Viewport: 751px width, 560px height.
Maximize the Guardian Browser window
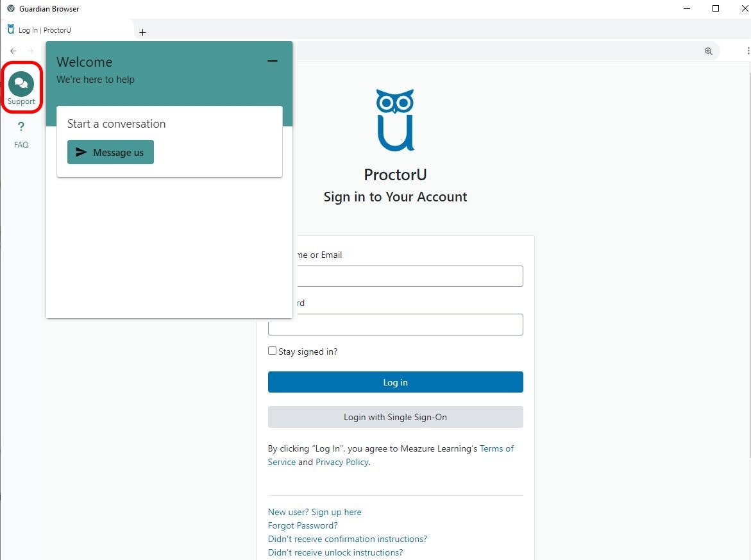(716, 8)
